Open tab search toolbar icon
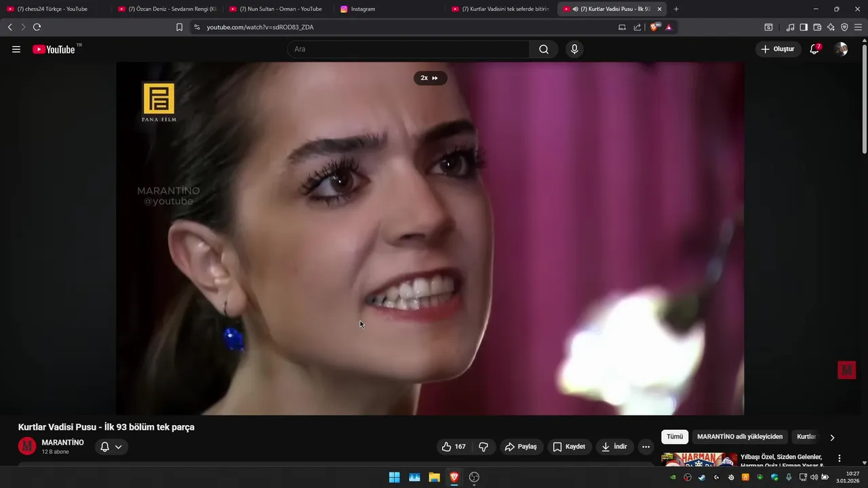868x488 pixels. 768,27
